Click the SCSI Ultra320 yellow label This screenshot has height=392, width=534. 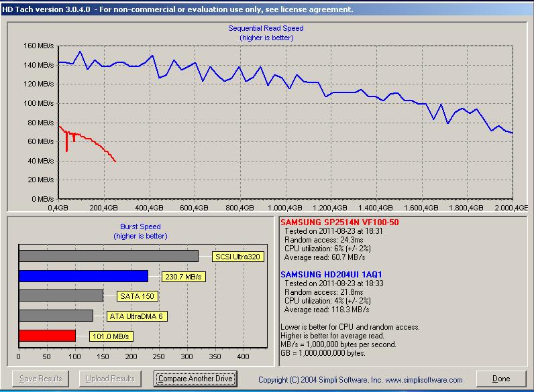(237, 256)
